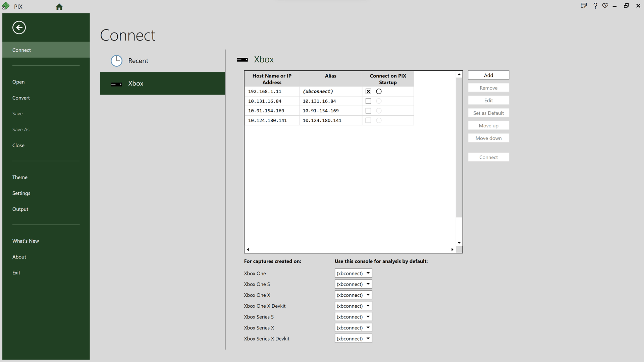Image resolution: width=644 pixels, height=362 pixels.
Task: Select the 10.91.154.169 host address cell
Action: point(272,111)
